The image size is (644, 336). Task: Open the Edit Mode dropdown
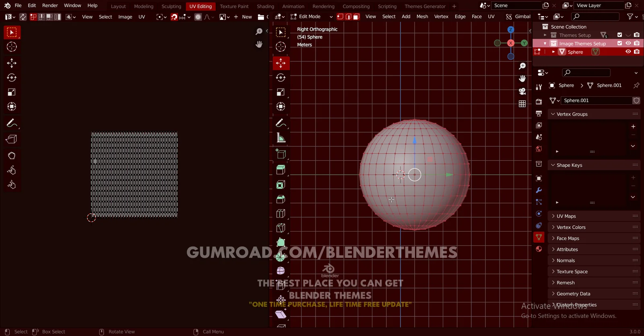pyautogui.click(x=312, y=17)
